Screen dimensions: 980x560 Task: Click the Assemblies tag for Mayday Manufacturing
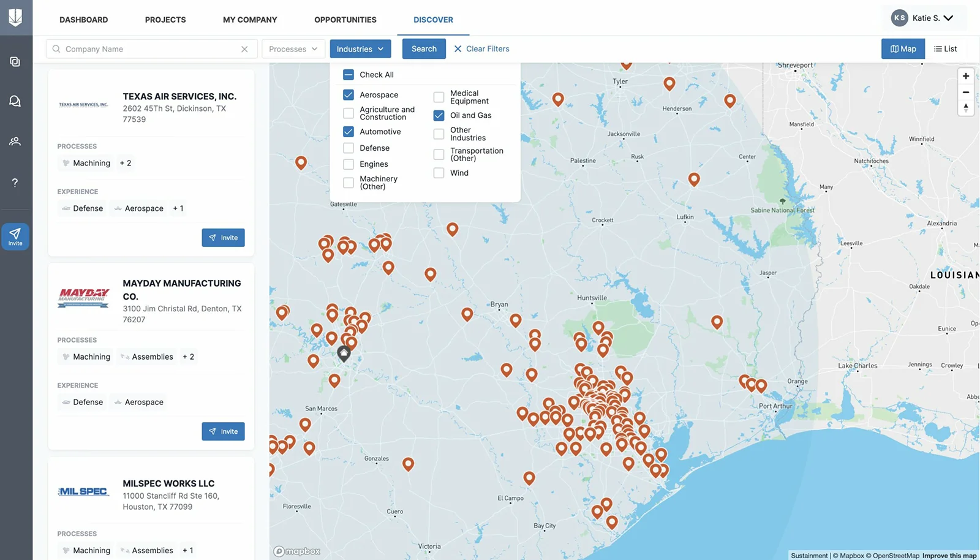tap(147, 357)
